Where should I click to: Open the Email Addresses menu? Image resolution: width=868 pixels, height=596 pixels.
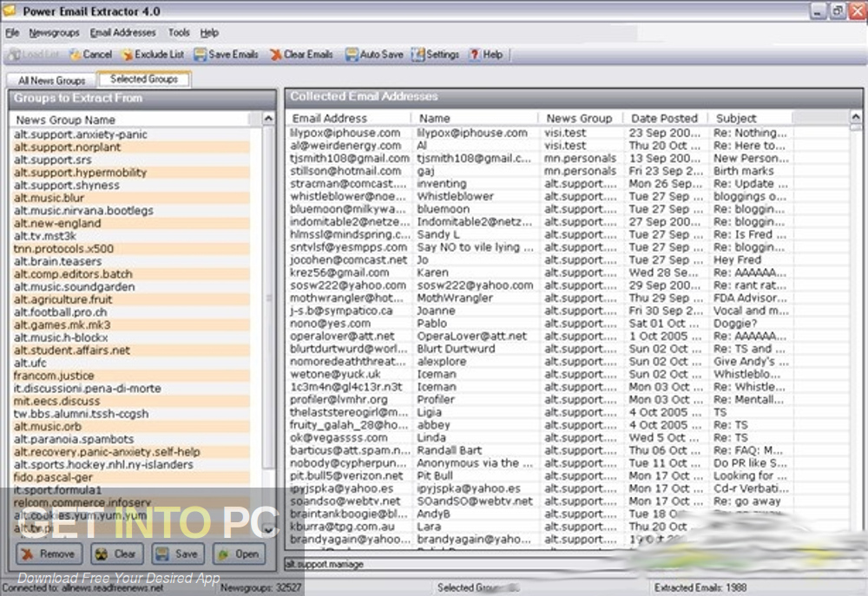[x=122, y=32]
